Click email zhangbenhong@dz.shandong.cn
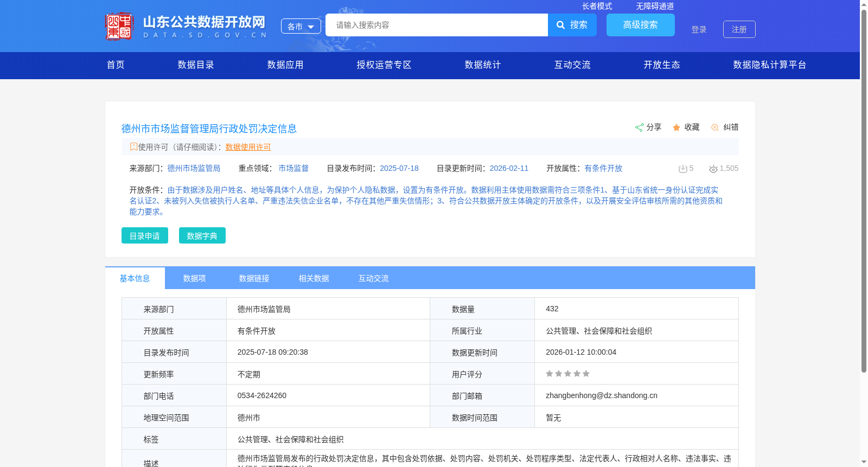The image size is (868, 467). point(602,395)
